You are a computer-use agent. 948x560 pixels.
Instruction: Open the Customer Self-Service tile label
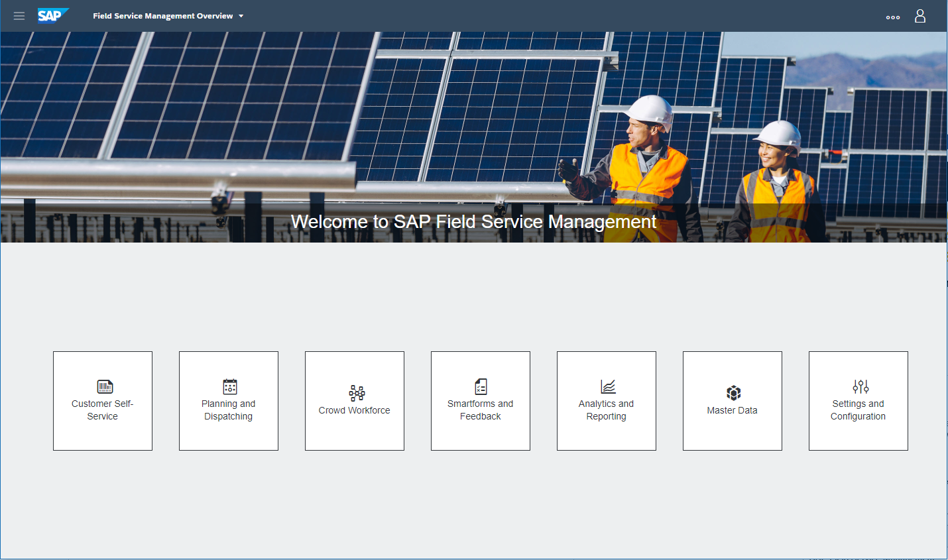click(x=103, y=410)
